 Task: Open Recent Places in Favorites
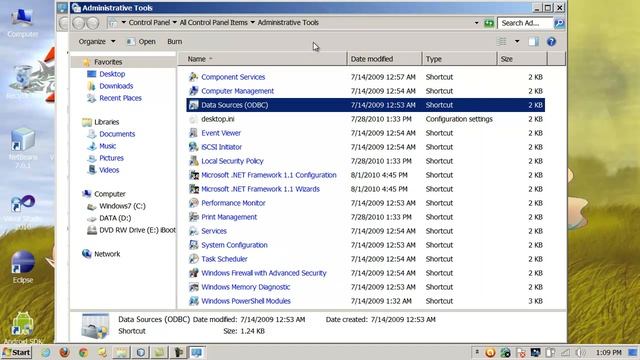tap(120, 98)
